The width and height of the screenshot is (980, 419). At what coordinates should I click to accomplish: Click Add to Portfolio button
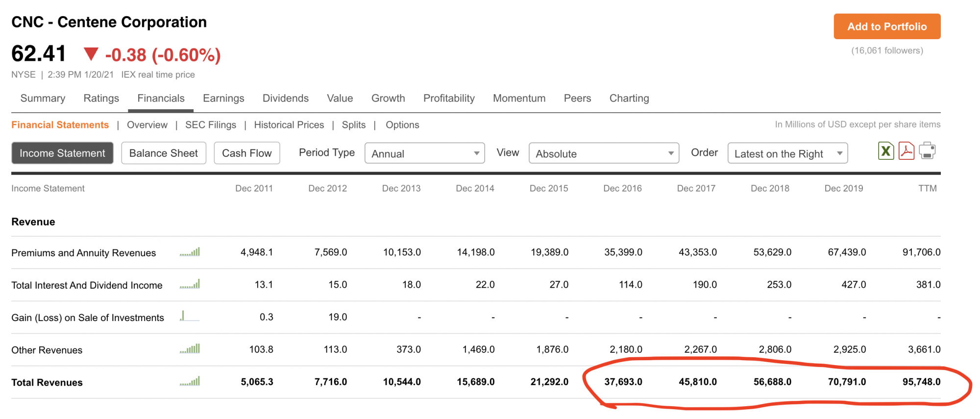pyautogui.click(x=887, y=26)
